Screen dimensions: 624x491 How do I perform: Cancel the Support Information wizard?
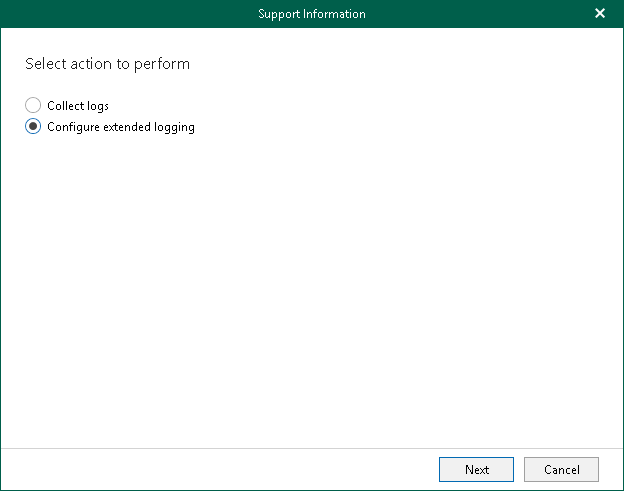561,469
